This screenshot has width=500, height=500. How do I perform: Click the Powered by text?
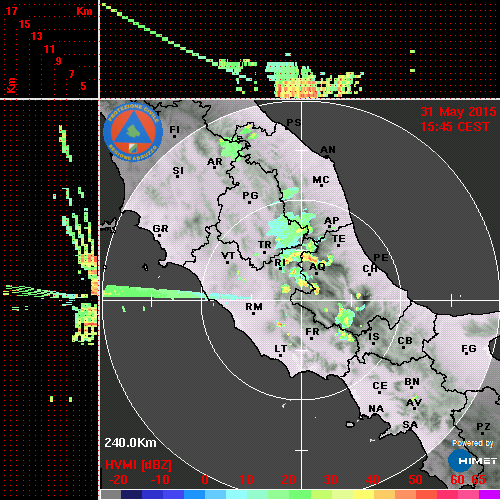(x=473, y=443)
